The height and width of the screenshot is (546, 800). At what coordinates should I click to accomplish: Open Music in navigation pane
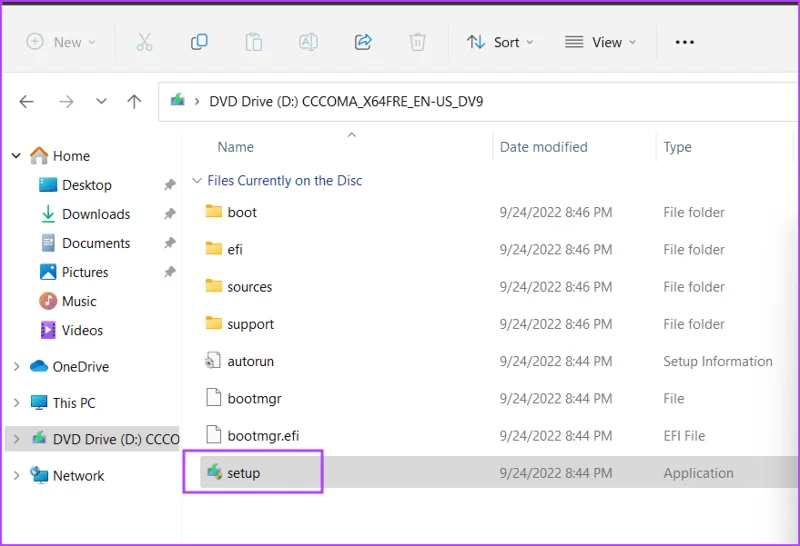(79, 301)
